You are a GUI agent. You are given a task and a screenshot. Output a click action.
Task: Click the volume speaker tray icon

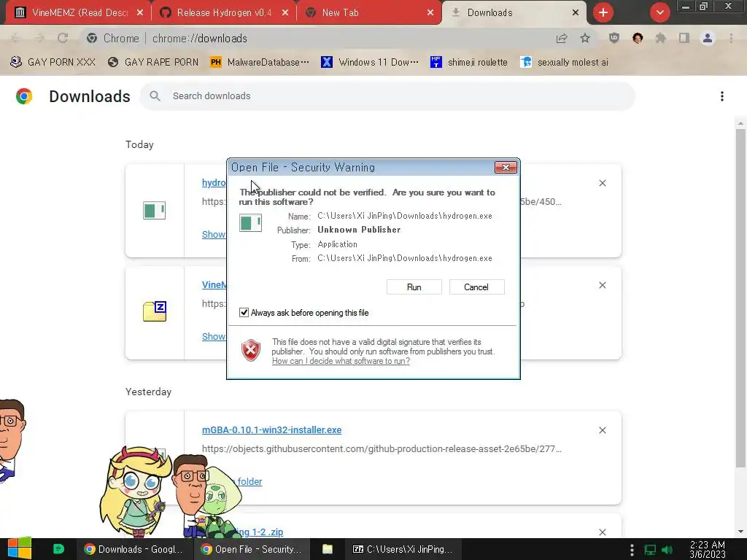(667, 550)
